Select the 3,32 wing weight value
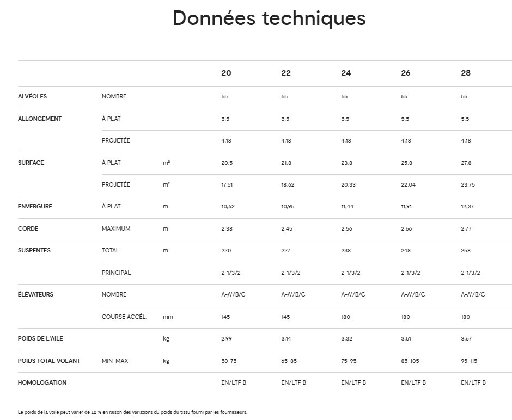This screenshot has width=512, height=420. 347,338
